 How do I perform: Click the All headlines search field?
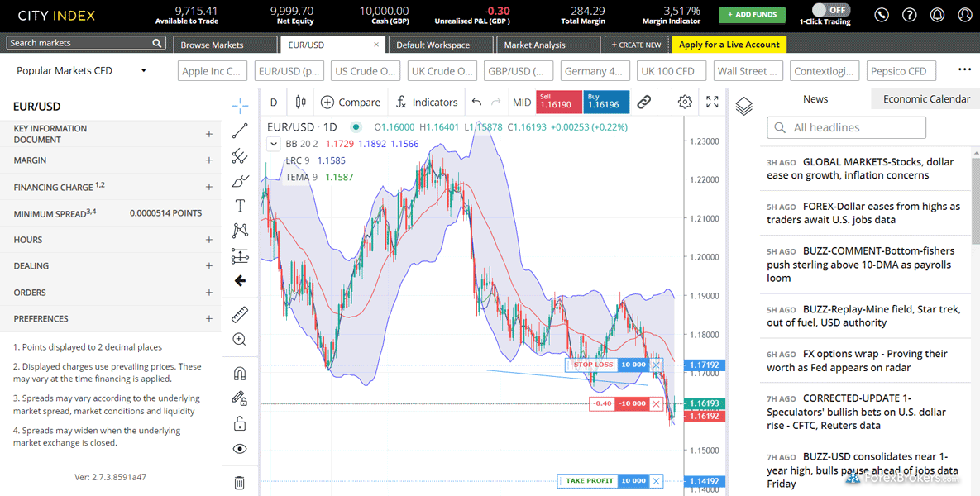pos(846,127)
